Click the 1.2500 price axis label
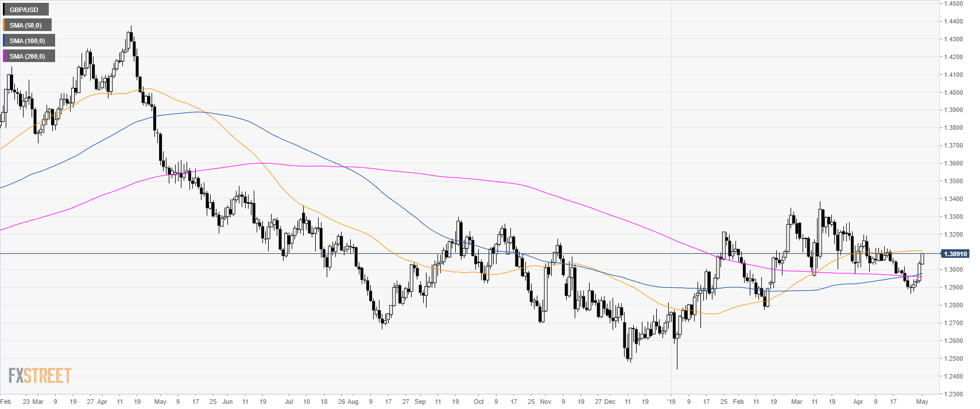The image size is (980, 409). pyautogui.click(x=954, y=358)
